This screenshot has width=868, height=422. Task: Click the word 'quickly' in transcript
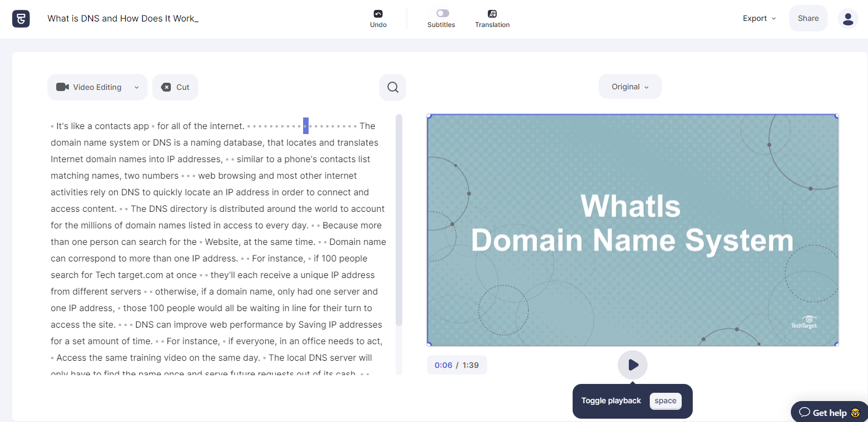pos(168,193)
